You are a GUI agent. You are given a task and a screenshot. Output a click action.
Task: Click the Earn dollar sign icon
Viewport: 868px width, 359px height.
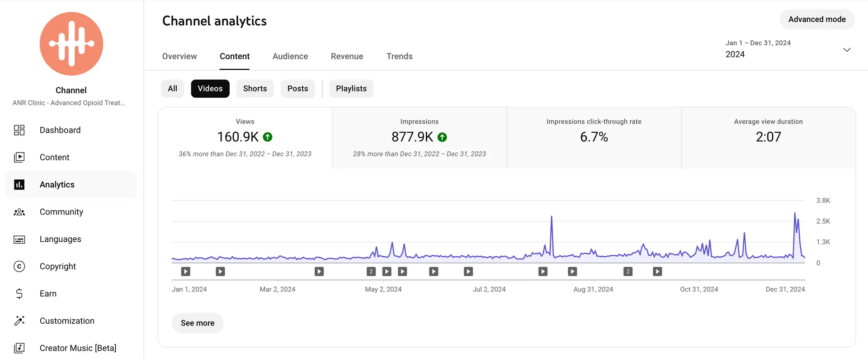(19, 294)
